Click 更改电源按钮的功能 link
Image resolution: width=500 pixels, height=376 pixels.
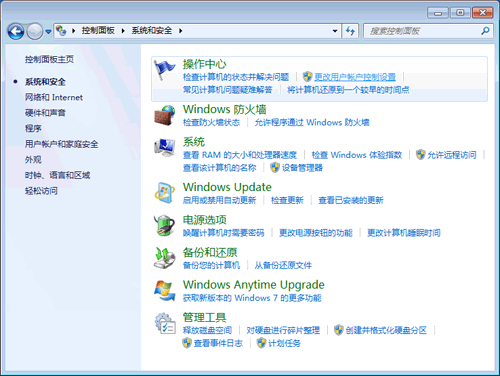pos(316,233)
